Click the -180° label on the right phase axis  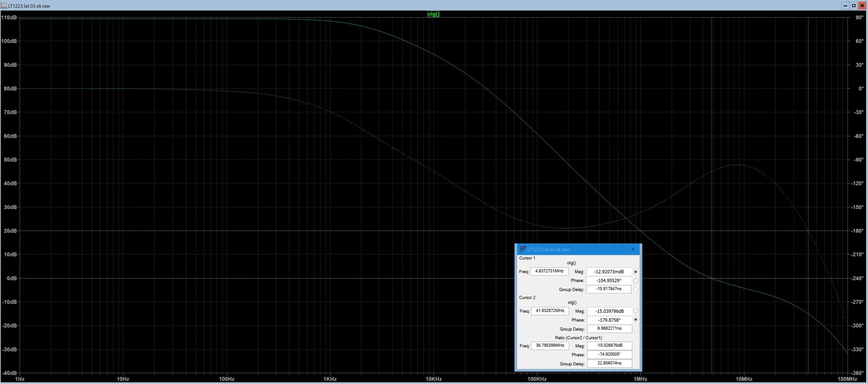click(857, 231)
